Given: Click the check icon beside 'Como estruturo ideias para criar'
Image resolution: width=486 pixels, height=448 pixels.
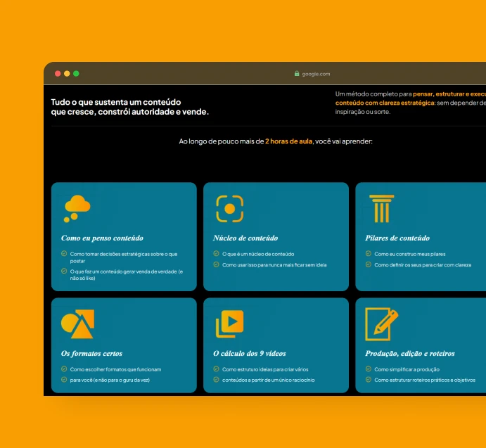Looking at the screenshot, I should (217, 369).
